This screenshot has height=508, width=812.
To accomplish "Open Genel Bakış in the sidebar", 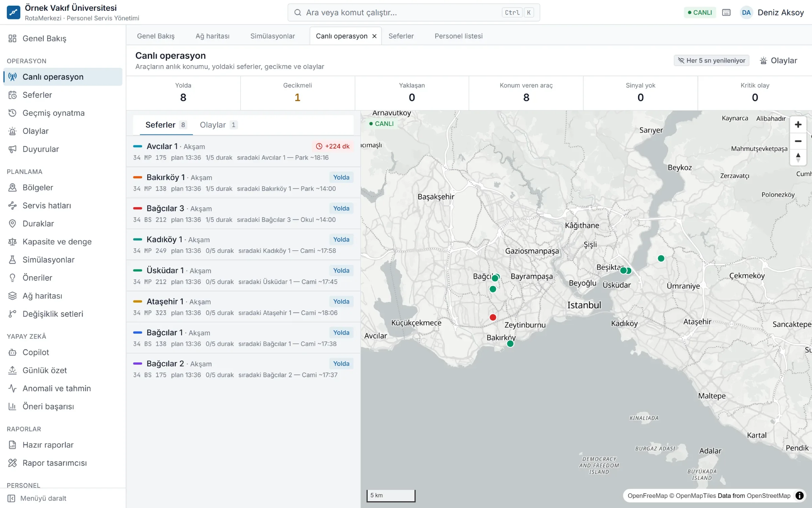I will click(x=63, y=38).
